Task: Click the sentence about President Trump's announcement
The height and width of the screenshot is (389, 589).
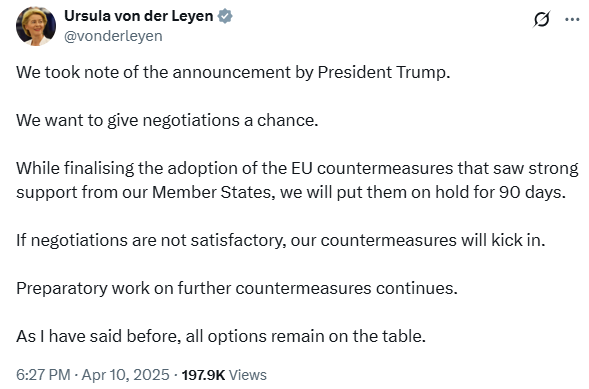Action: (233, 72)
